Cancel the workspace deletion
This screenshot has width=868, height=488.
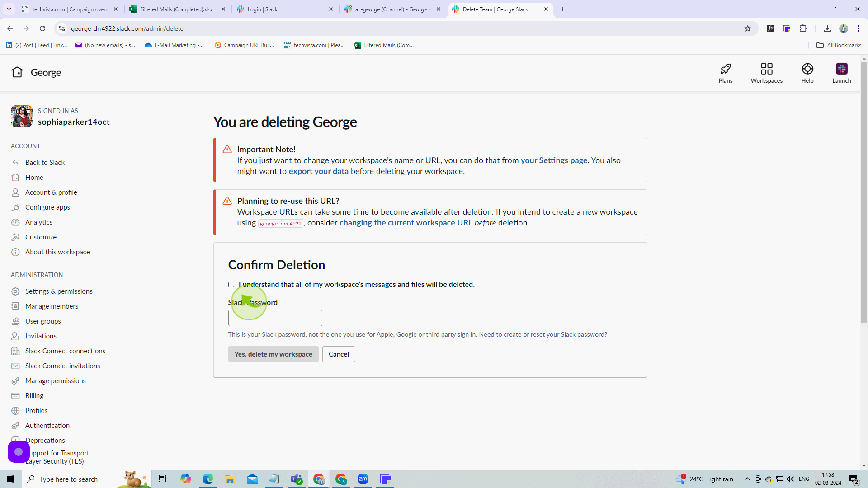(x=339, y=354)
